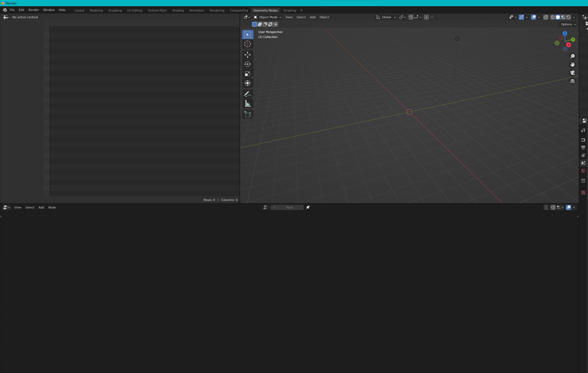Viewport: 588px width, 373px height.
Task: Click the parent node tree arrow icon
Action: click(546, 207)
